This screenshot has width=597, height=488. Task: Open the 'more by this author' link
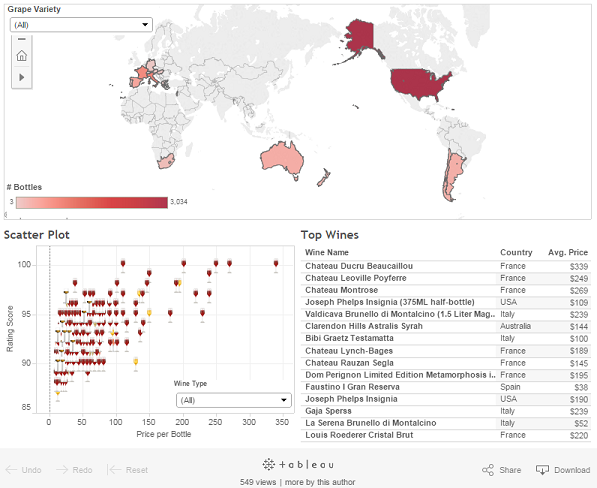click(320, 482)
